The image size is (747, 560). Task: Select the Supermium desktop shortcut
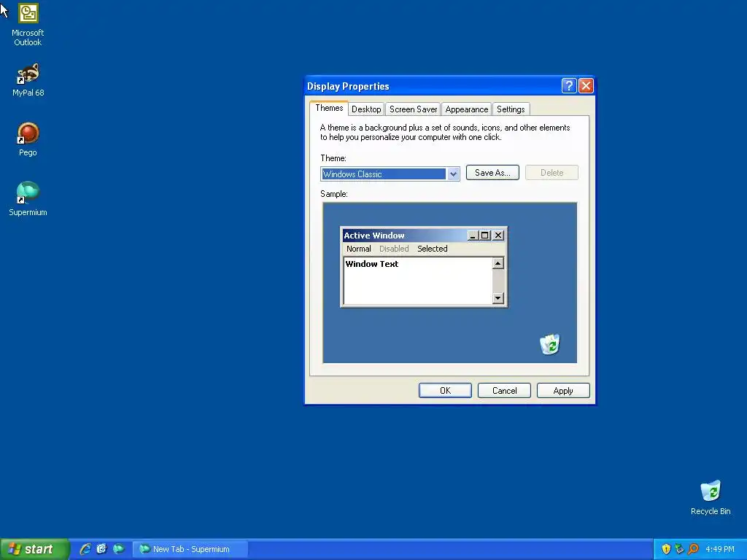28,198
